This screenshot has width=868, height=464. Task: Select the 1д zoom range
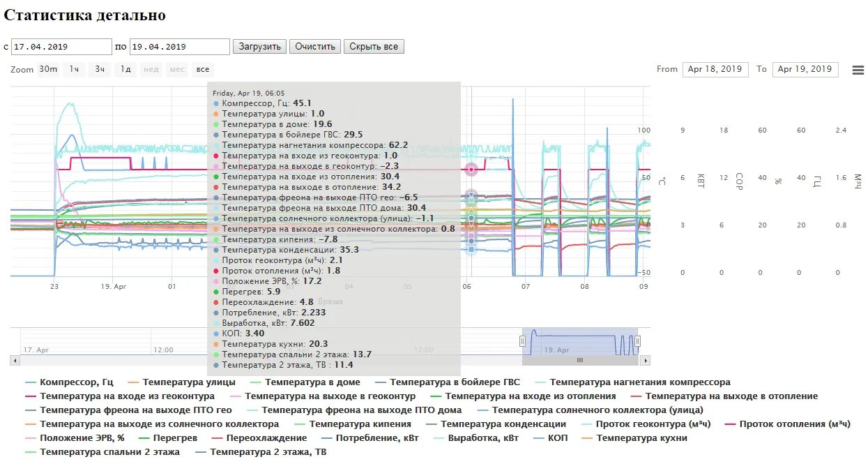coord(125,69)
